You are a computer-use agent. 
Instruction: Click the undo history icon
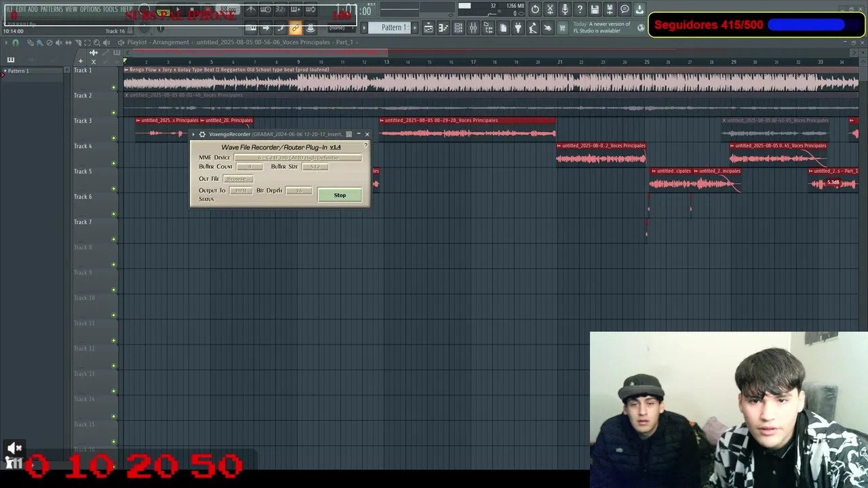point(535,9)
